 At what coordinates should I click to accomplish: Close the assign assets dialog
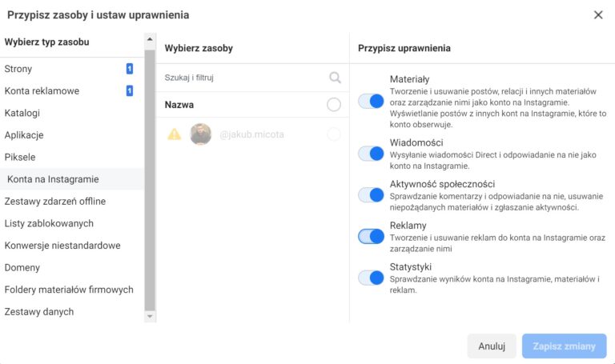[598, 15]
